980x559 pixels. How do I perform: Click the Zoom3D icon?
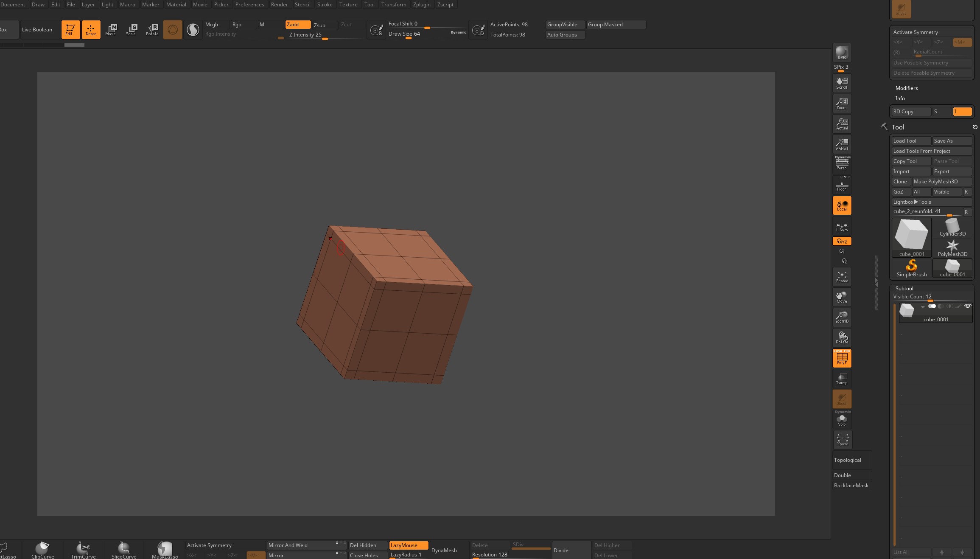pyautogui.click(x=842, y=317)
